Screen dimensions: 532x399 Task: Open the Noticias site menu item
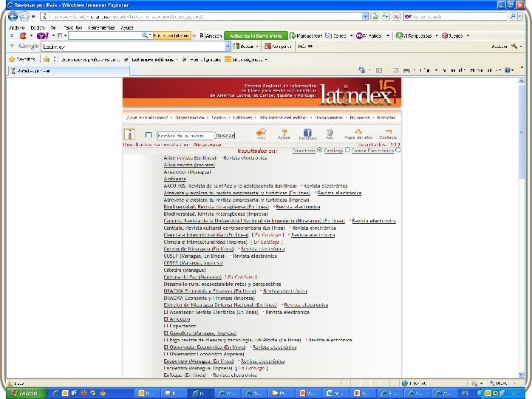point(386,117)
